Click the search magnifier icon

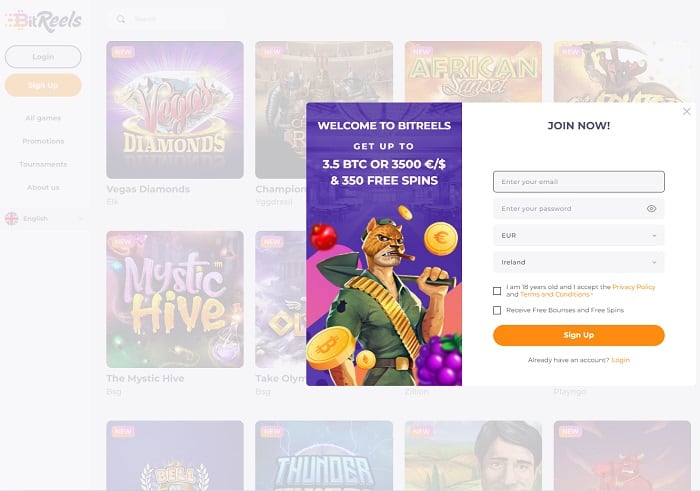(121, 19)
